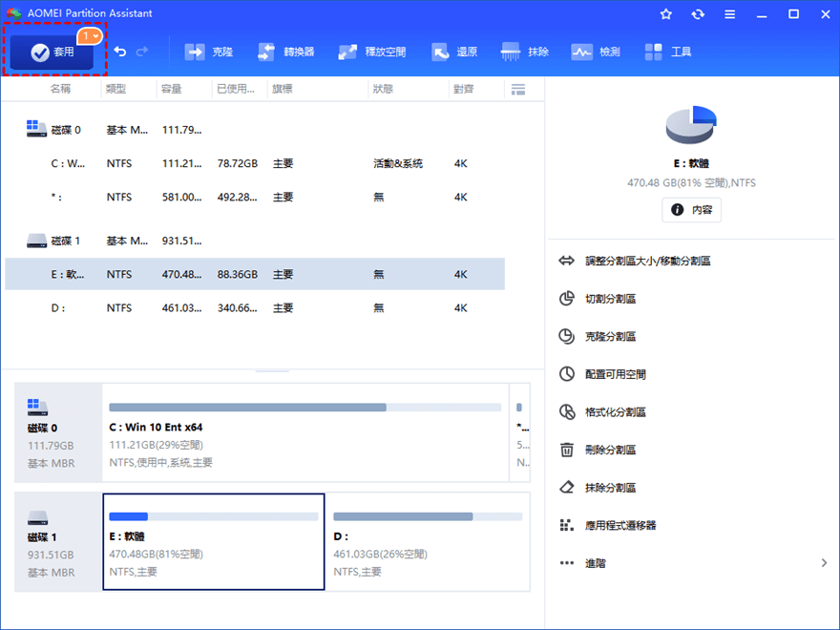Click the 套用 (Apply) button
The height and width of the screenshot is (630, 840).
point(52,52)
